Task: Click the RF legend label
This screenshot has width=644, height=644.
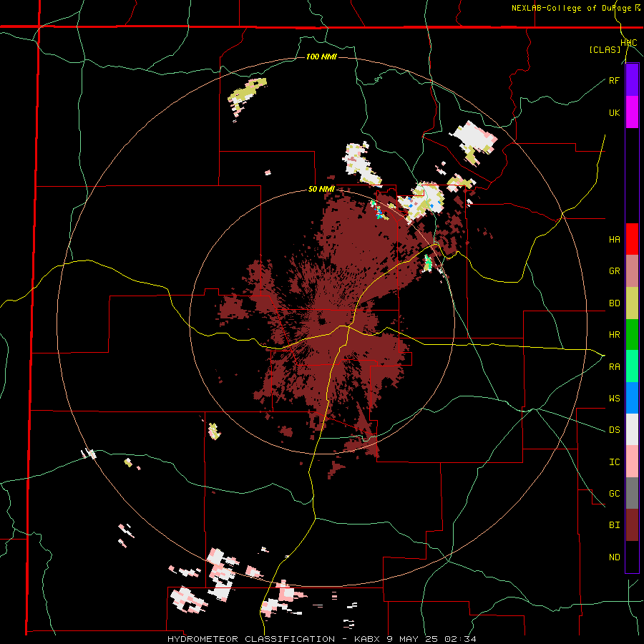Action: 614,80
